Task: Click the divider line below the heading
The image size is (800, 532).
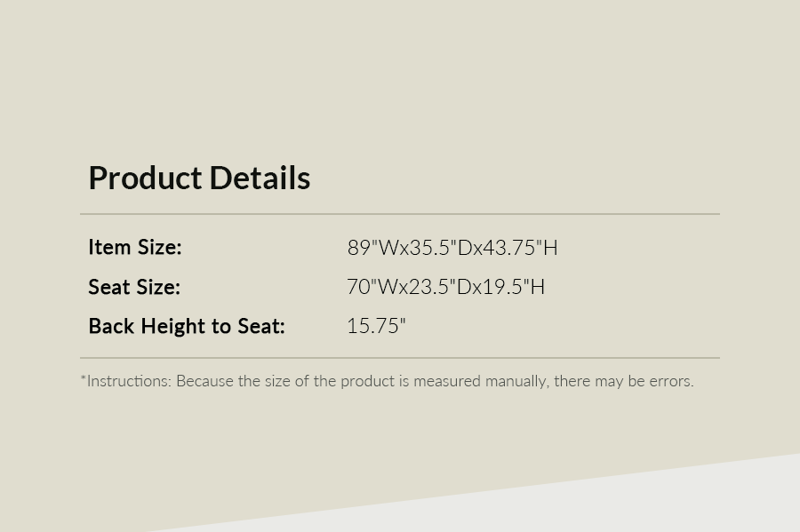Action: coord(400,214)
